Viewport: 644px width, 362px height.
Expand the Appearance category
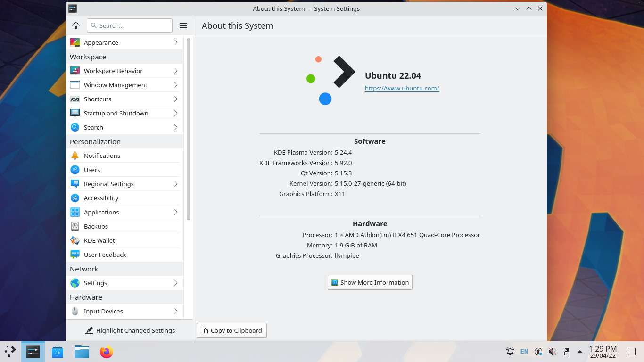point(101,42)
